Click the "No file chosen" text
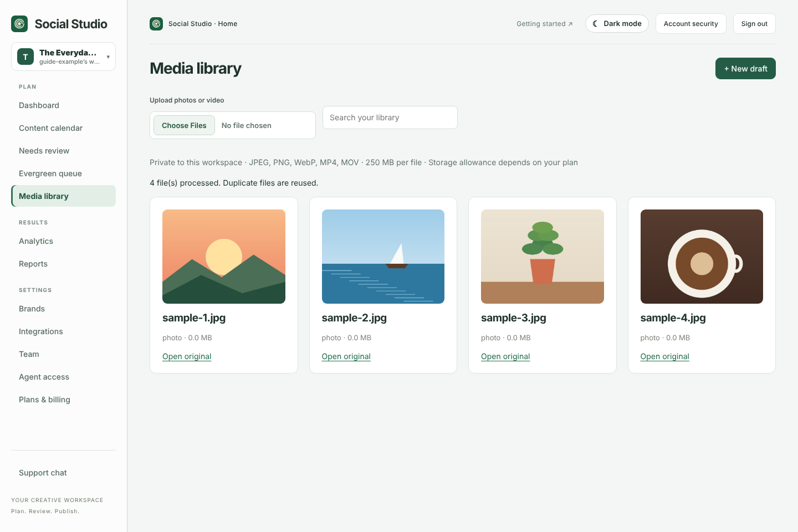The width and height of the screenshot is (798, 532). pos(247,126)
